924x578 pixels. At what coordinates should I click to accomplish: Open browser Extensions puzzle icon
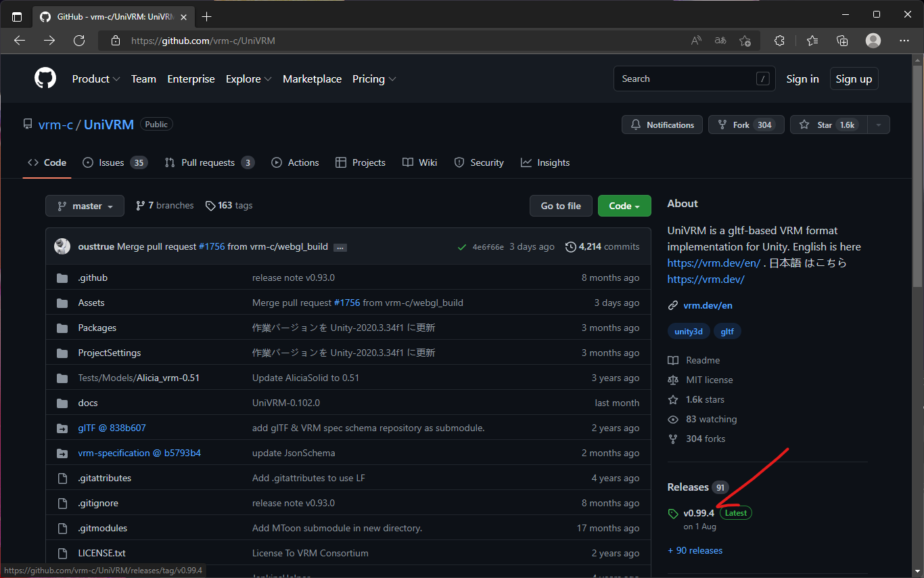(x=779, y=41)
